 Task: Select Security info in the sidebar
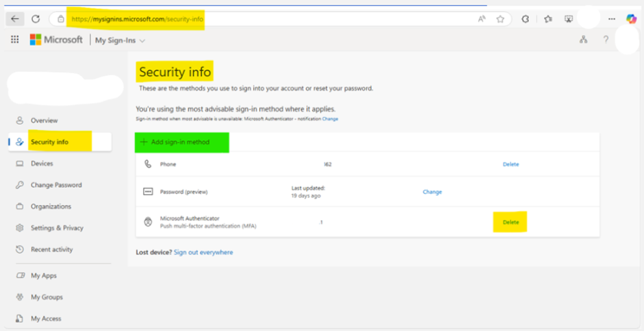click(60, 142)
